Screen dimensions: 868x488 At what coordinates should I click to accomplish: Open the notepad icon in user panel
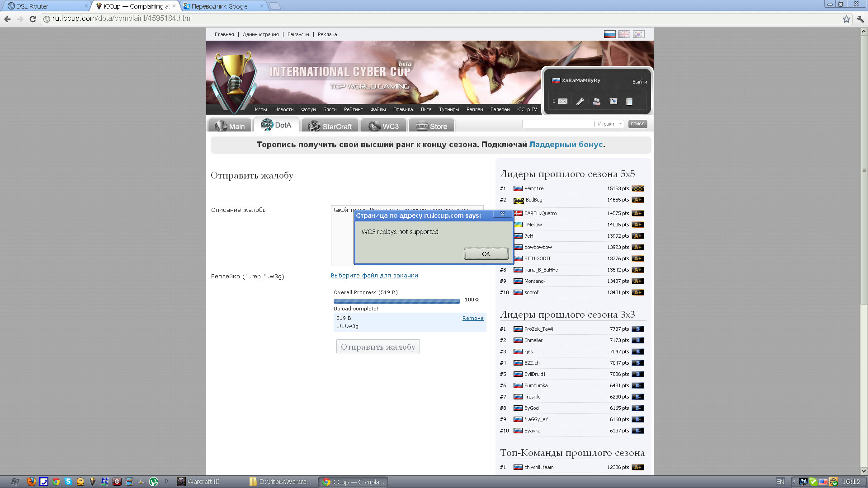pos(629,101)
